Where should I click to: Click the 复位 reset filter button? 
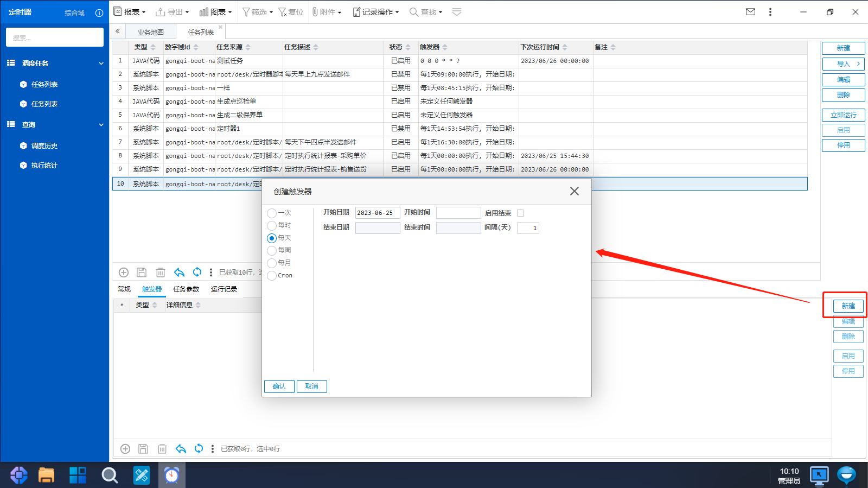(291, 11)
